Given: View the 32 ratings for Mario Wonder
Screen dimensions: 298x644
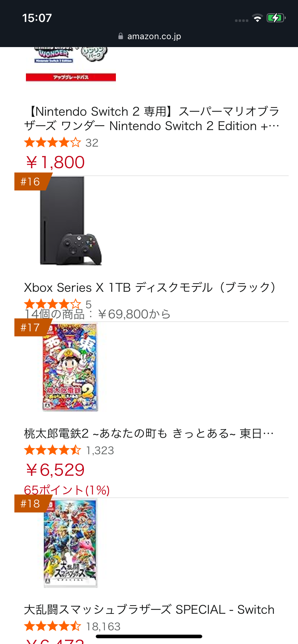Looking at the screenshot, I should click(92, 143).
